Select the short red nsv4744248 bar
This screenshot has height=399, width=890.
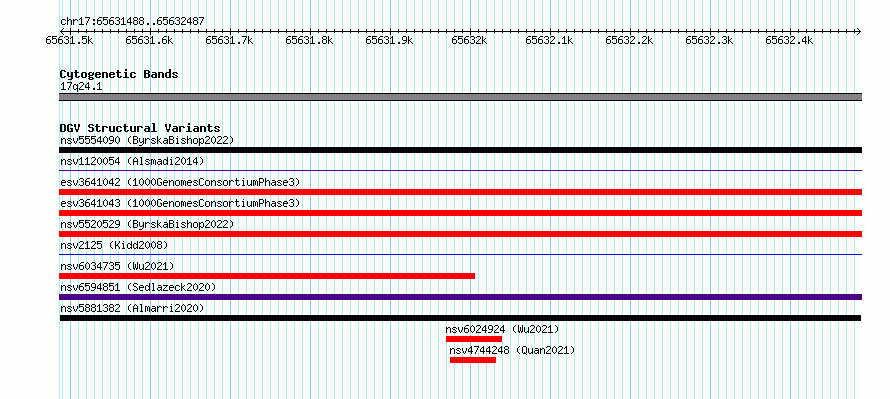[473, 360]
